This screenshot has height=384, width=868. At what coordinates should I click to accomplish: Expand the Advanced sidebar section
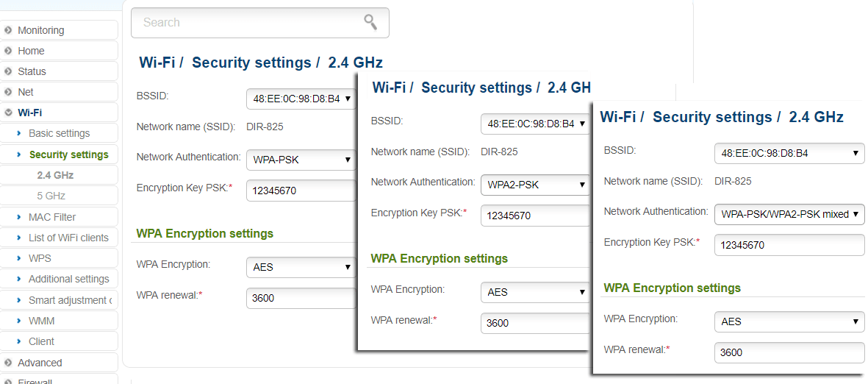click(x=40, y=363)
